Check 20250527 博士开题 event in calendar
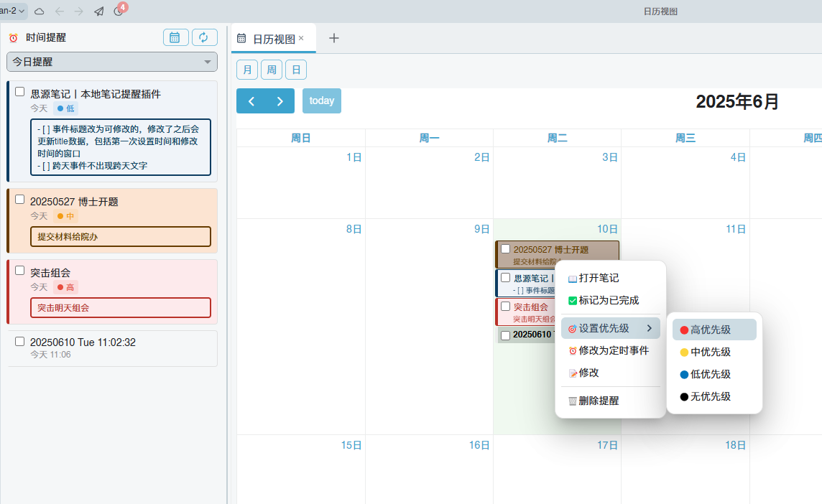Screen dimensions: 822x504 click(505, 249)
